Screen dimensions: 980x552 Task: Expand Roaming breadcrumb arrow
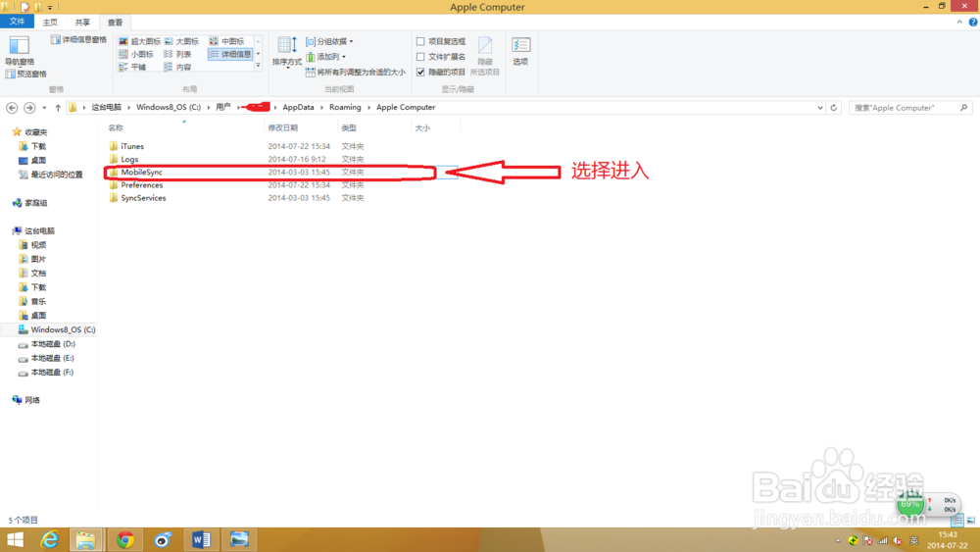pyautogui.click(x=368, y=108)
